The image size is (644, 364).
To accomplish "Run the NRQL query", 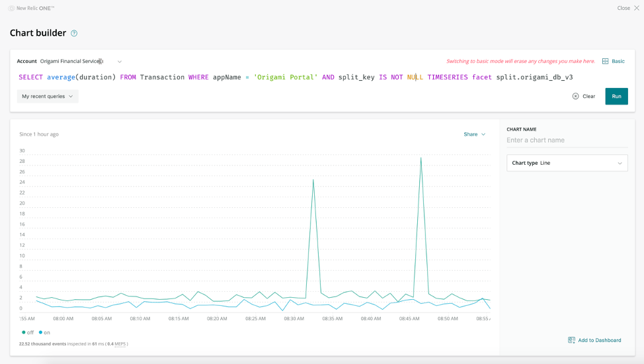I will (x=616, y=96).
